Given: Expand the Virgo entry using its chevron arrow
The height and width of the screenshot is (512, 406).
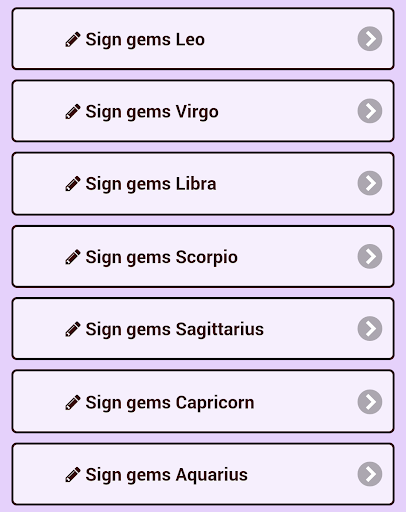Looking at the screenshot, I should [x=370, y=111].
